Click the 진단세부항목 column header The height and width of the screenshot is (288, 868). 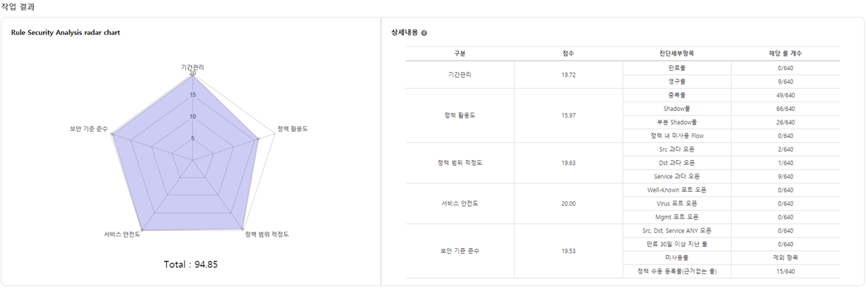coord(677,53)
